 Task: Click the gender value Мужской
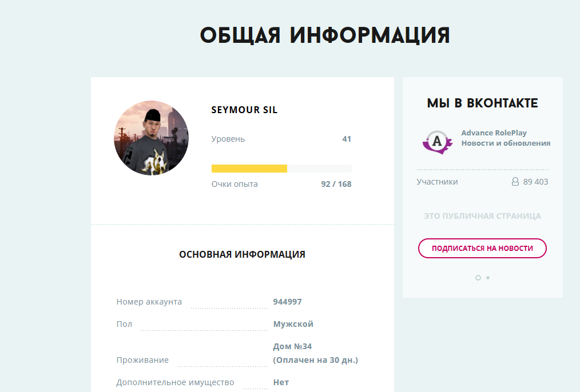coord(293,324)
